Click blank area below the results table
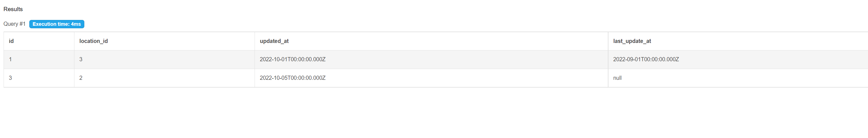Screen dimensions: 868x138 point(434,113)
